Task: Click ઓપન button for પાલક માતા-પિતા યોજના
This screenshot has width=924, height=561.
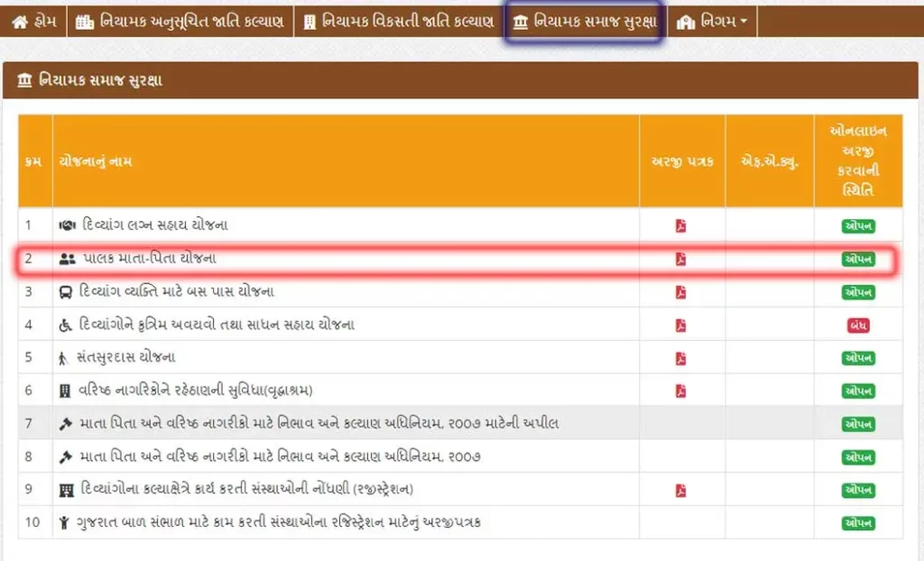Action: click(858, 260)
